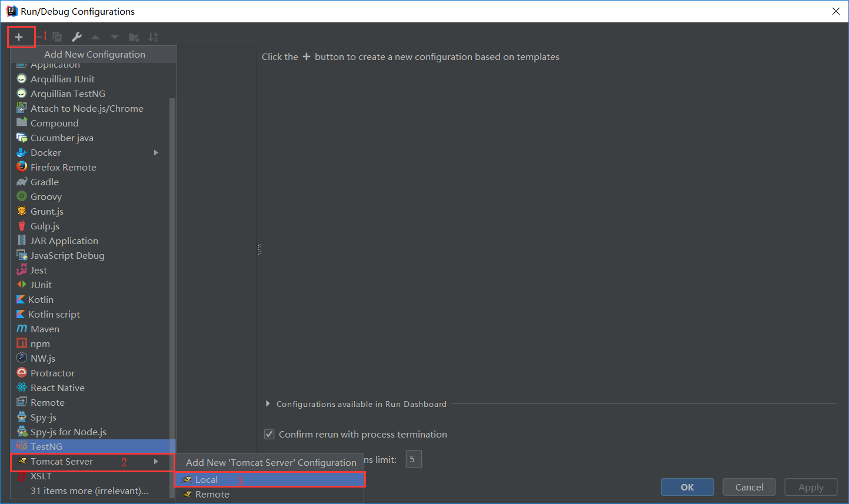Click the Move Up arrow in toolbar
The width and height of the screenshot is (849, 504).
[x=95, y=37]
